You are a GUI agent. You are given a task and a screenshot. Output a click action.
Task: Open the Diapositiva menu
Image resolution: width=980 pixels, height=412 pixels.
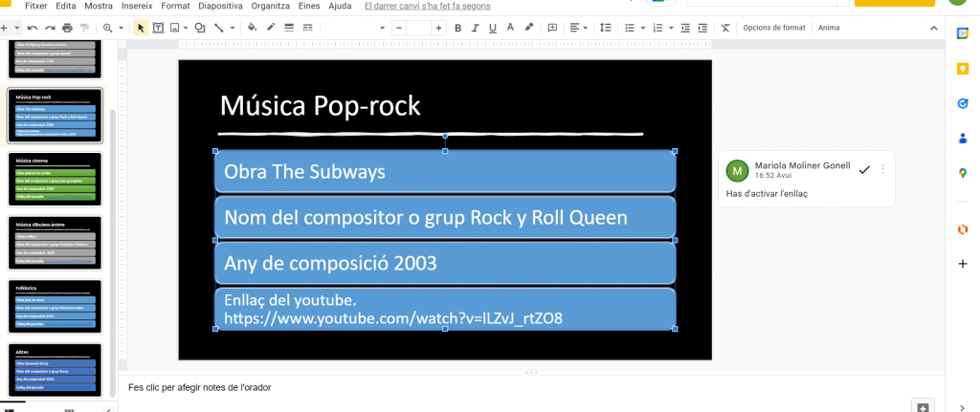point(219,6)
